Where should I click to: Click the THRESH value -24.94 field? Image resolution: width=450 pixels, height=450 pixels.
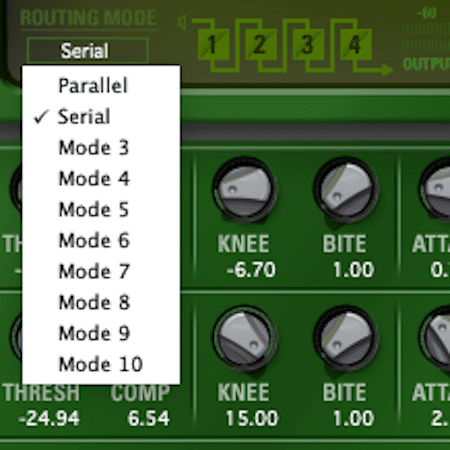(x=49, y=418)
